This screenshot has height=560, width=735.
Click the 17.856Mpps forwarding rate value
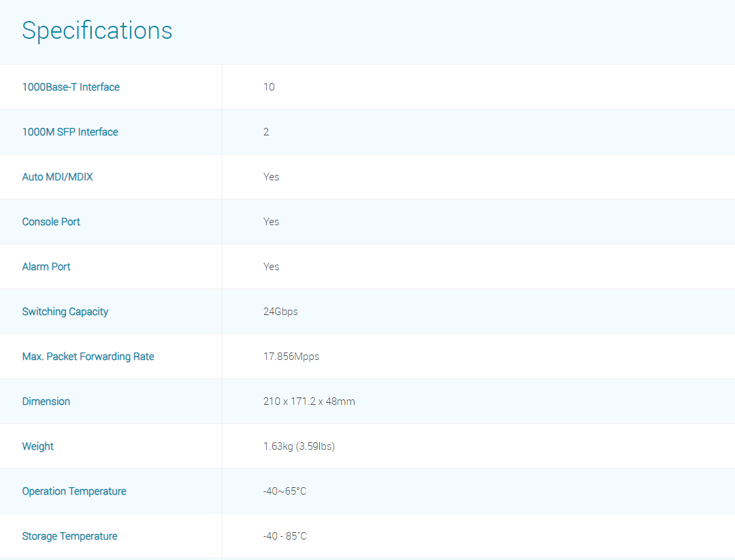coord(291,357)
